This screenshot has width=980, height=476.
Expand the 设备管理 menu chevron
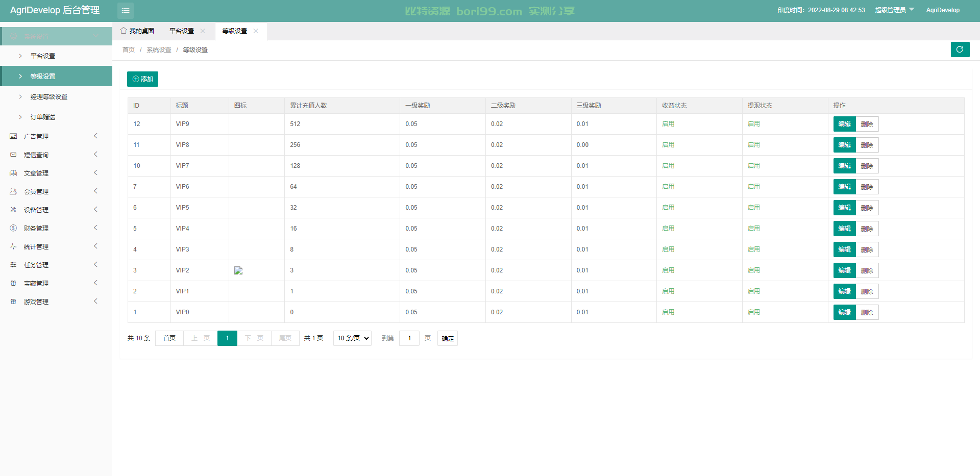coord(95,209)
